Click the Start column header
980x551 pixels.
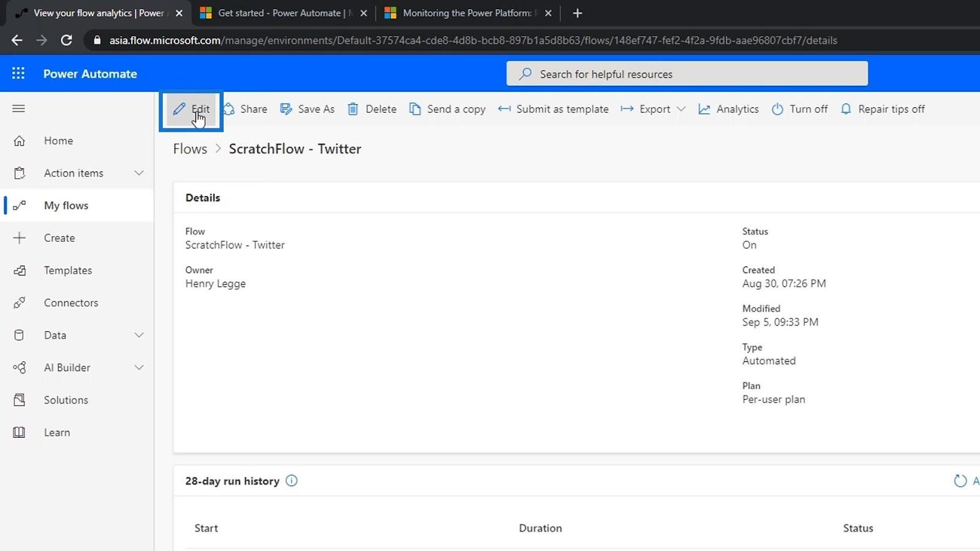pos(206,528)
